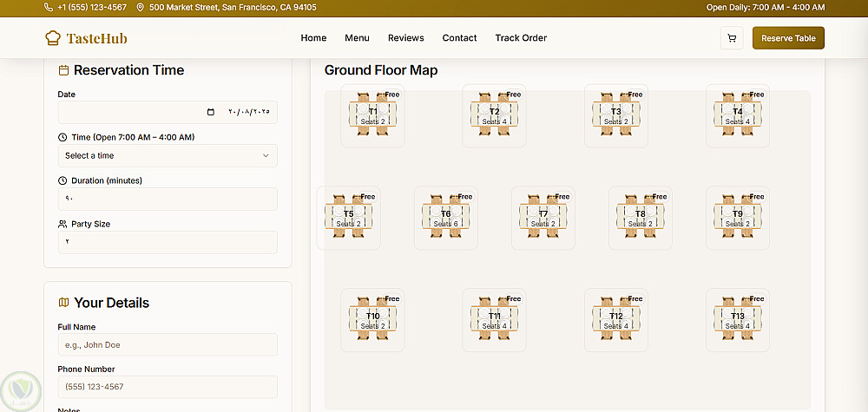This screenshot has height=412, width=868.
Task: Open the Menu page
Action: 357,38
